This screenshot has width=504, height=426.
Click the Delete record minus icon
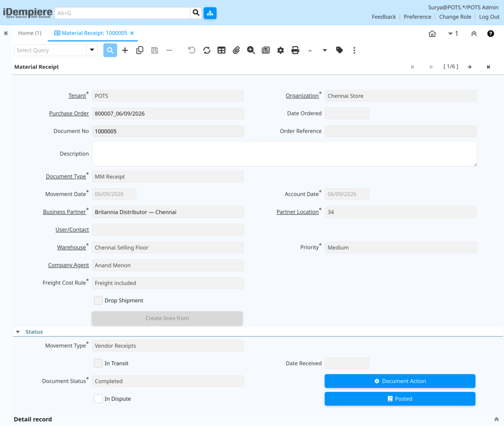(169, 50)
